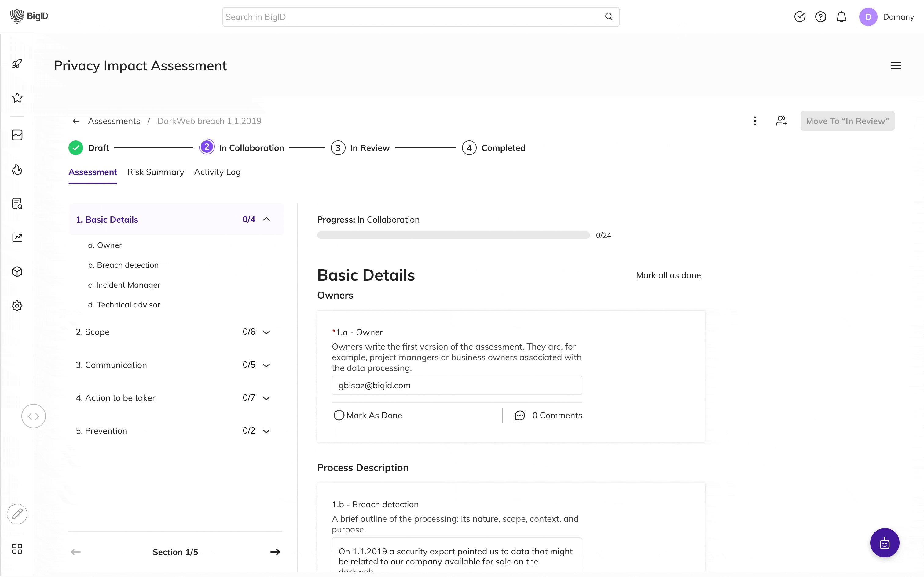Expand the Communication section

tap(266, 365)
